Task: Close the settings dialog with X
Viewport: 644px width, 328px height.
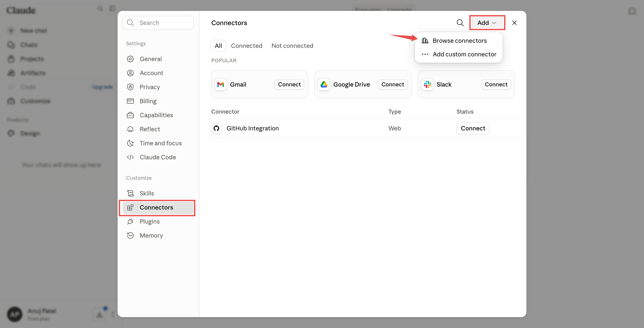Action: coord(514,23)
